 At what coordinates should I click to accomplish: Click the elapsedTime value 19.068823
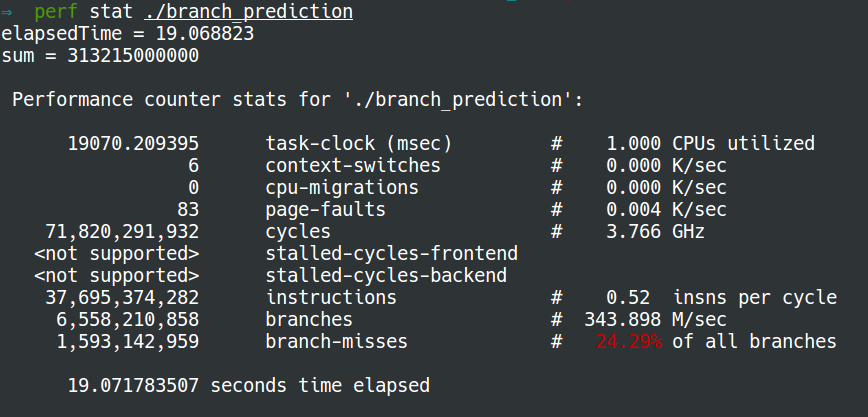pyautogui.click(x=204, y=34)
